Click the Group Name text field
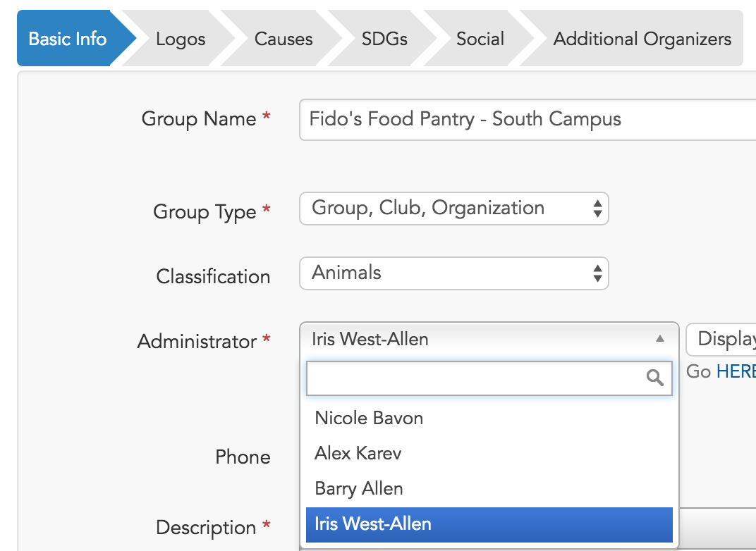Viewport: 756px width, 551px height. (x=528, y=120)
